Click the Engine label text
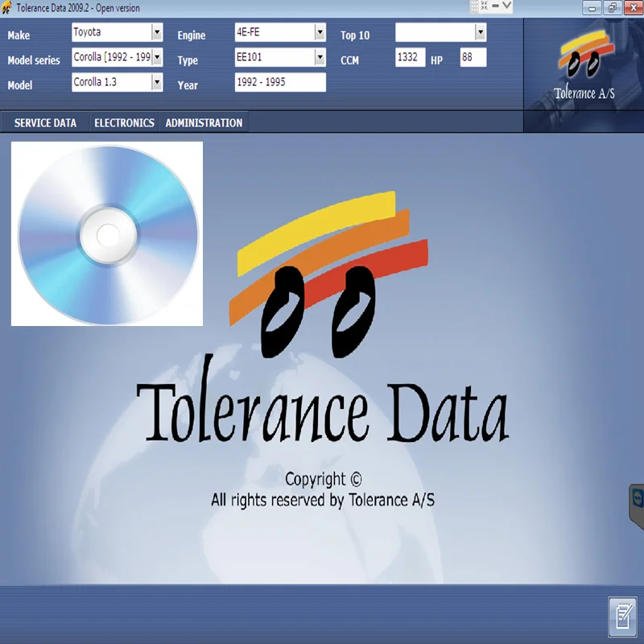 click(192, 35)
